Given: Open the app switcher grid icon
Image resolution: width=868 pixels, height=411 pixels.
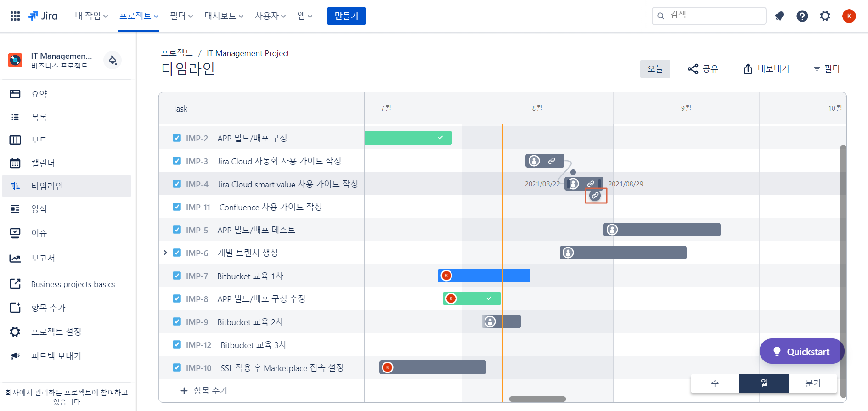Looking at the screenshot, I should pyautogui.click(x=15, y=16).
